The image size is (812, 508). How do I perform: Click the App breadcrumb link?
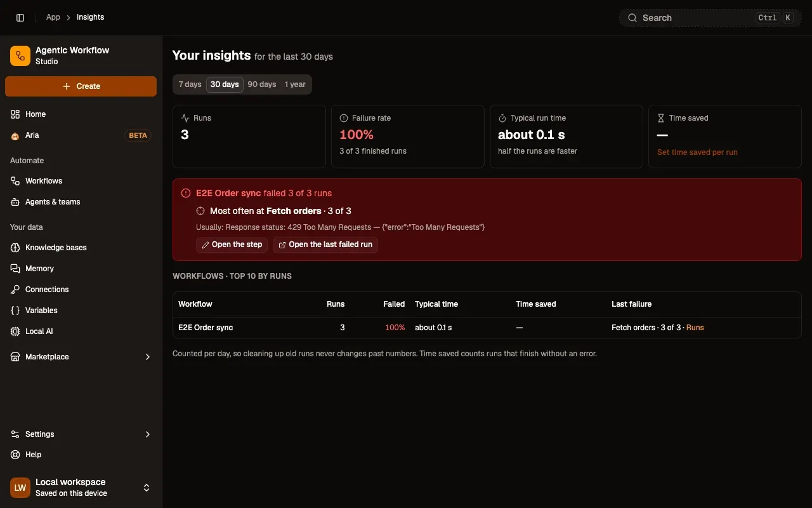click(53, 17)
